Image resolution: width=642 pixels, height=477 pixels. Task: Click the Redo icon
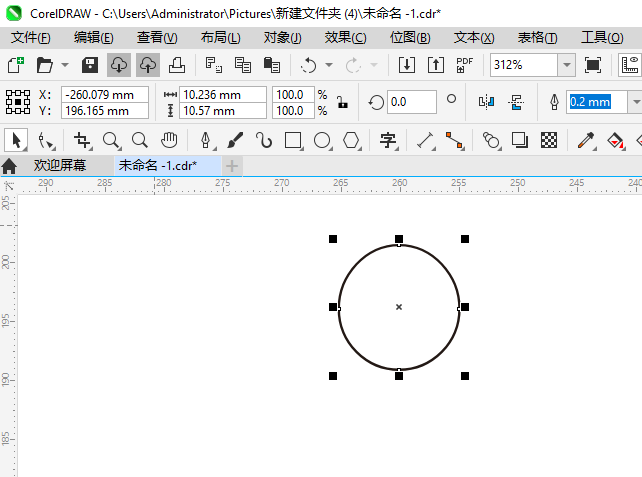(x=353, y=65)
